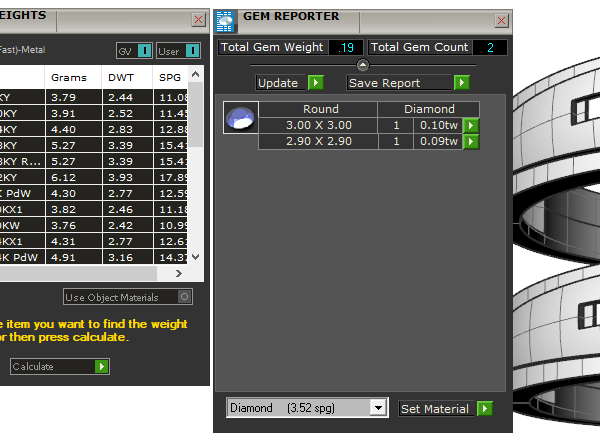Click the Gem Reporter panel icon

(x=225, y=19)
